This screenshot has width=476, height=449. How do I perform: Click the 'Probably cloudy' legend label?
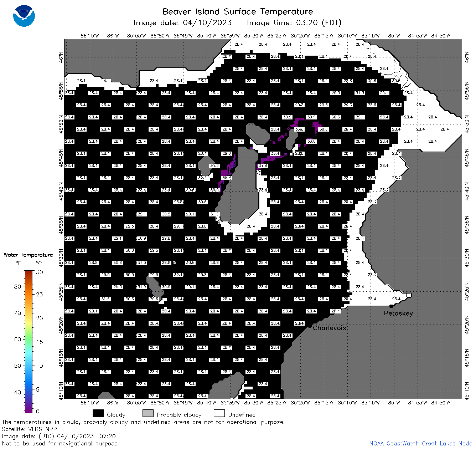(x=179, y=415)
